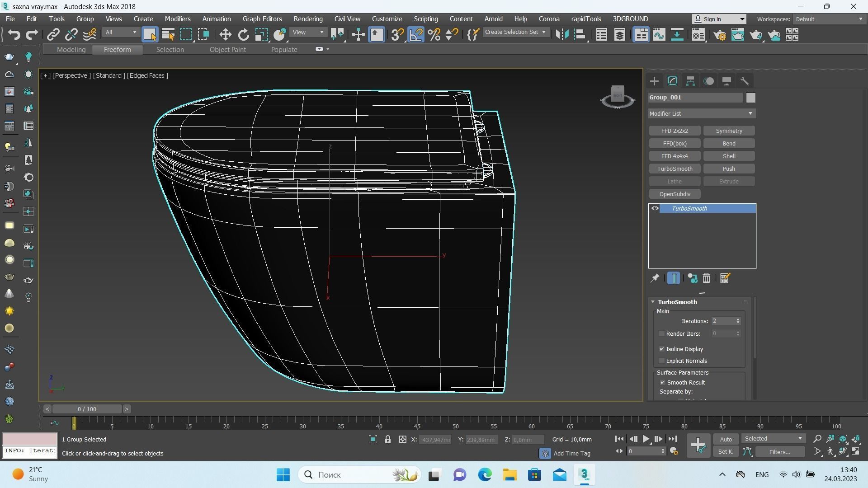Uncheck Smooth Result
This screenshot has width=868, height=488.
pyautogui.click(x=663, y=382)
